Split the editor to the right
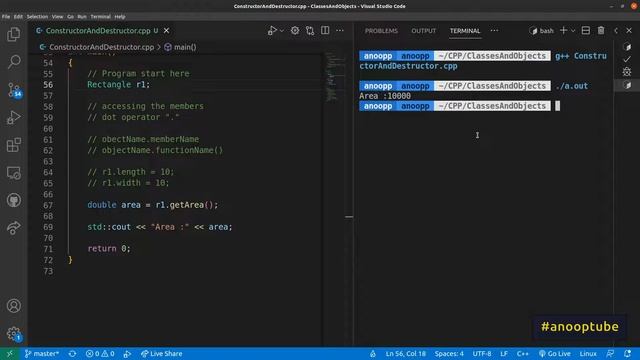Image resolution: width=640 pixels, height=360 pixels. [x=325, y=31]
